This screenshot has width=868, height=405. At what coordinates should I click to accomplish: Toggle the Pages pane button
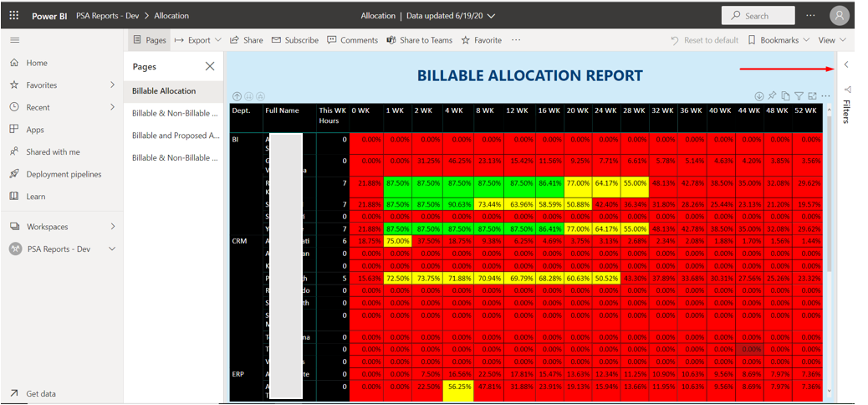(x=150, y=40)
